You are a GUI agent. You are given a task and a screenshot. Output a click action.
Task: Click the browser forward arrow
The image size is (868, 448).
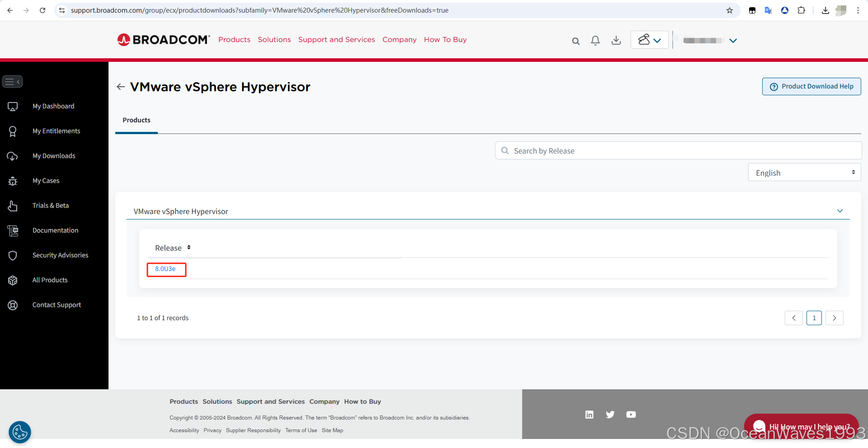[x=26, y=10]
